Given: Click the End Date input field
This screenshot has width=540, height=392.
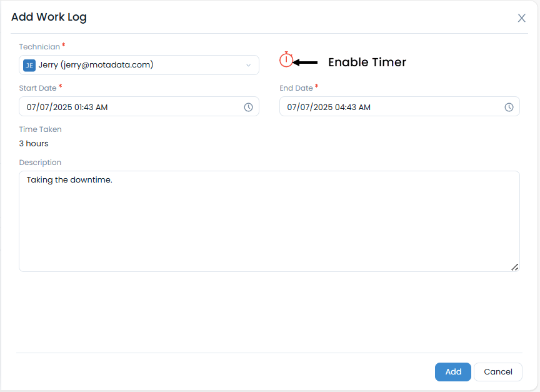Looking at the screenshot, I should click(387, 107).
